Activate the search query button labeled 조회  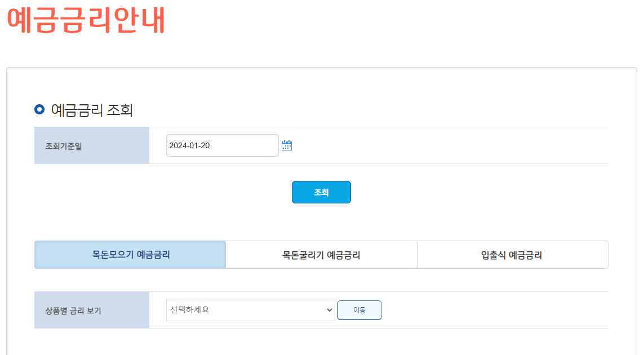[321, 192]
